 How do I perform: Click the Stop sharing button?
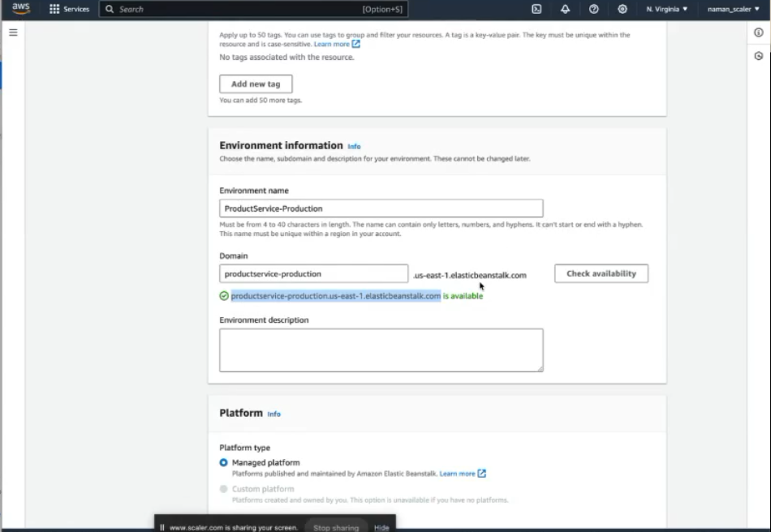[x=336, y=527]
